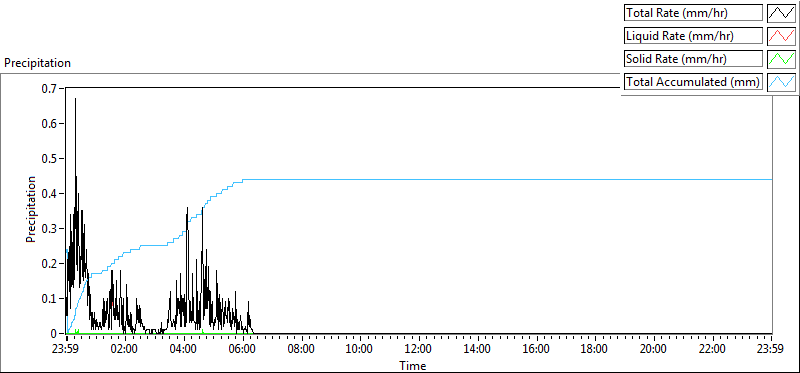Click the Time axis label
The height and width of the screenshot is (373, 800).
pyautogui.click(x=412, y=365)
